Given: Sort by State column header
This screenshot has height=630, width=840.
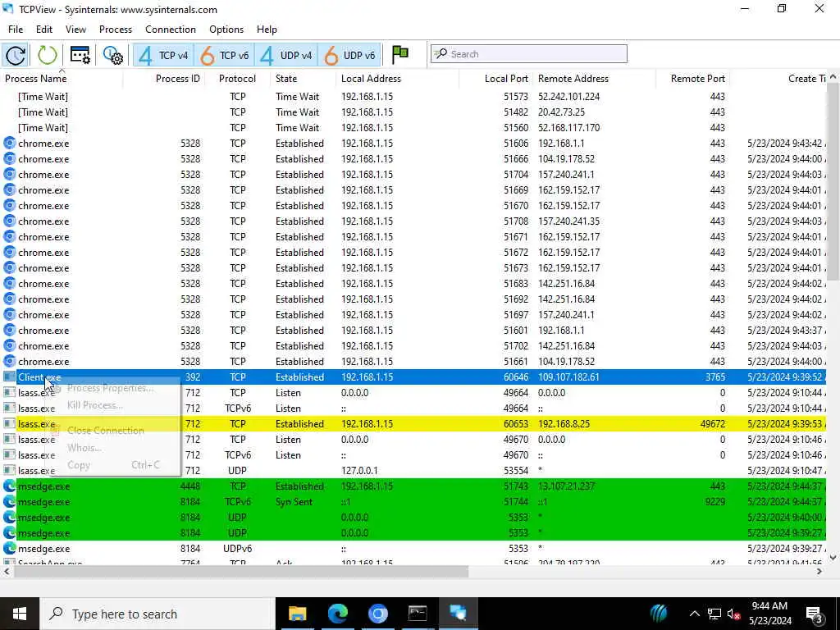Looking at the screenshot, I should 303,79.
